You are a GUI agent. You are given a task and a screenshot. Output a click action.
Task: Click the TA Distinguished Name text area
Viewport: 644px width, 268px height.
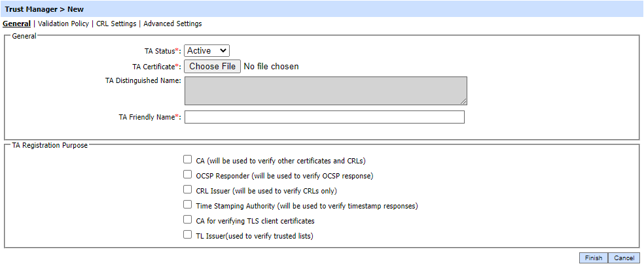[325, 91]
